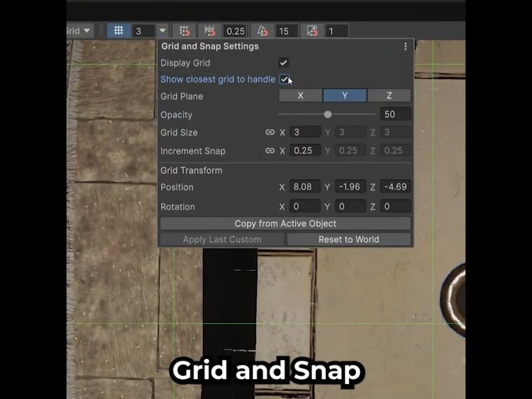Click the increment snap move icon
This screenshot has height=399, width=532.
210,32
